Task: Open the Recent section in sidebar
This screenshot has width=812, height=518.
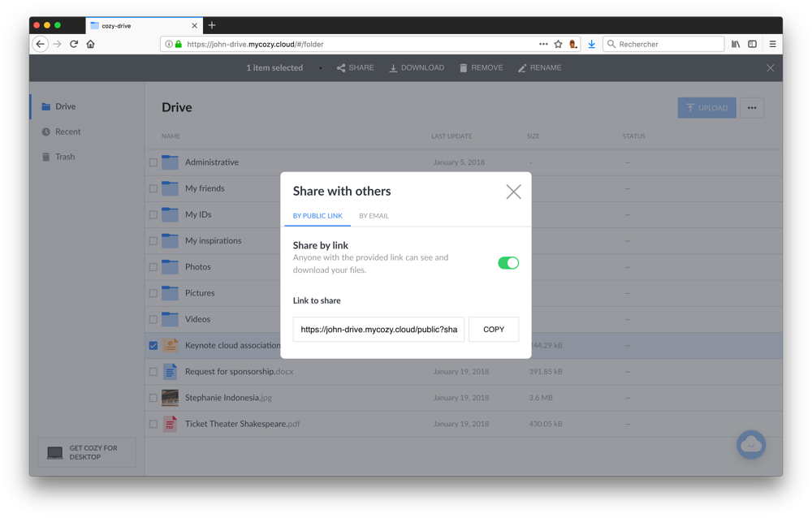Action: (x=67, y=132)
